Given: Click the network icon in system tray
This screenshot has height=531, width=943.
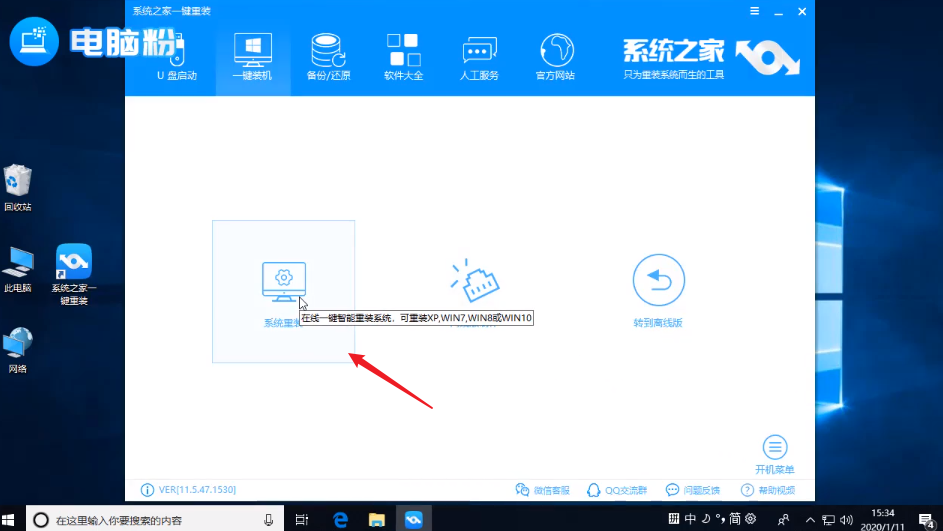Looking at the screenshot, I should 828,520.
